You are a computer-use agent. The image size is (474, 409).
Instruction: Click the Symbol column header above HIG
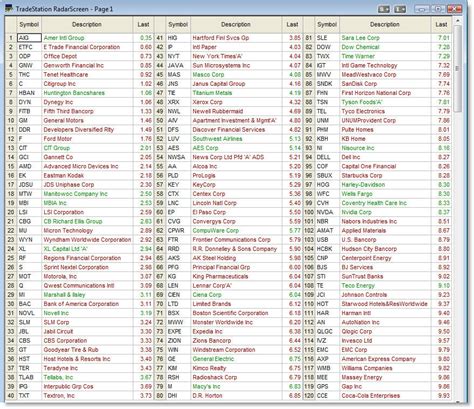tap(178, 24)
